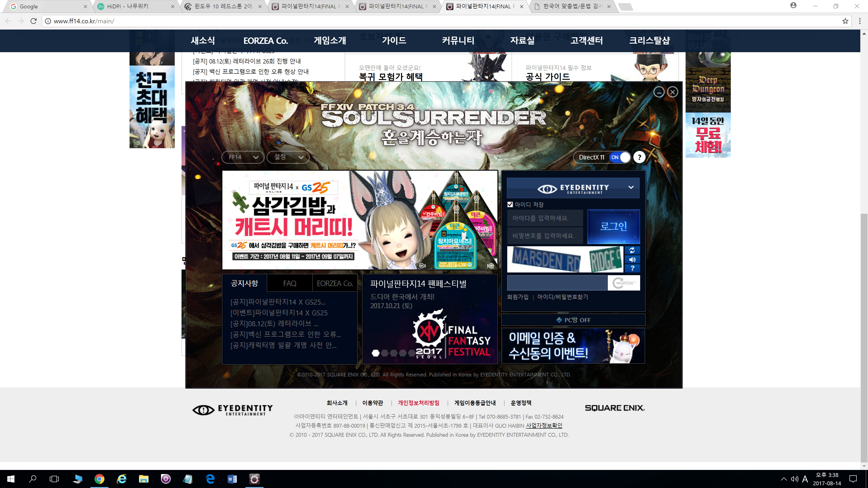Viewport: 868px width, 488px height.
Task: Open the GS25 삼각김밥 event banner
Action: coord(360,220)
